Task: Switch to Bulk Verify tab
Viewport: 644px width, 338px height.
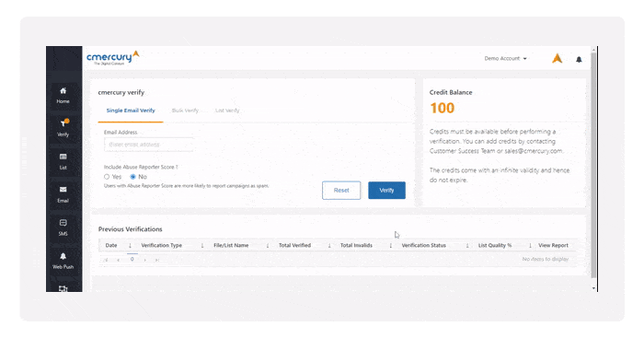Action: coord(185,111)
